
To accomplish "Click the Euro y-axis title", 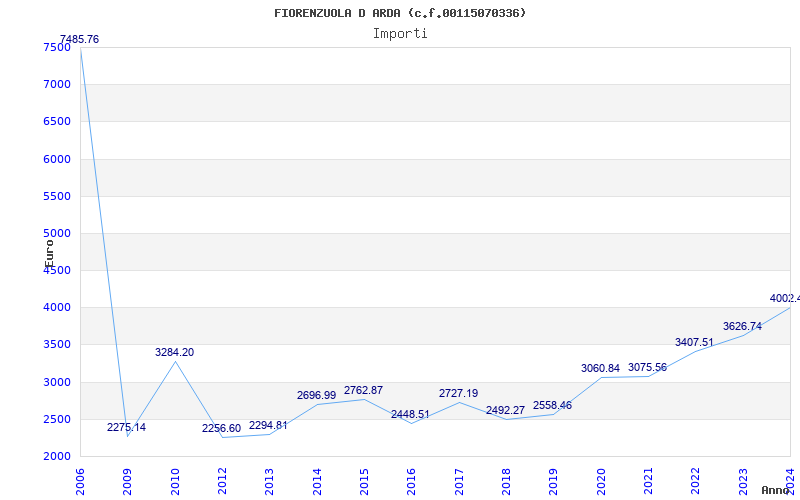I will (49, 254).
